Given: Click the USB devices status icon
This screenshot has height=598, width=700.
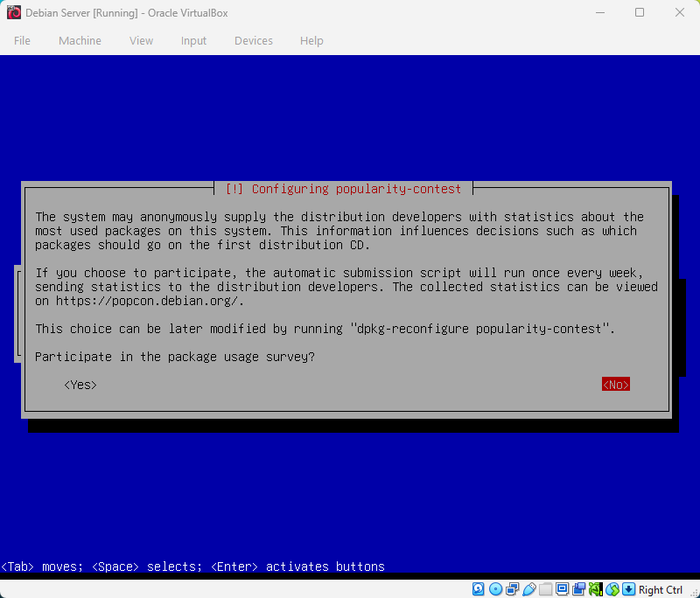Looking at the screenshot, I should point(528,588).
